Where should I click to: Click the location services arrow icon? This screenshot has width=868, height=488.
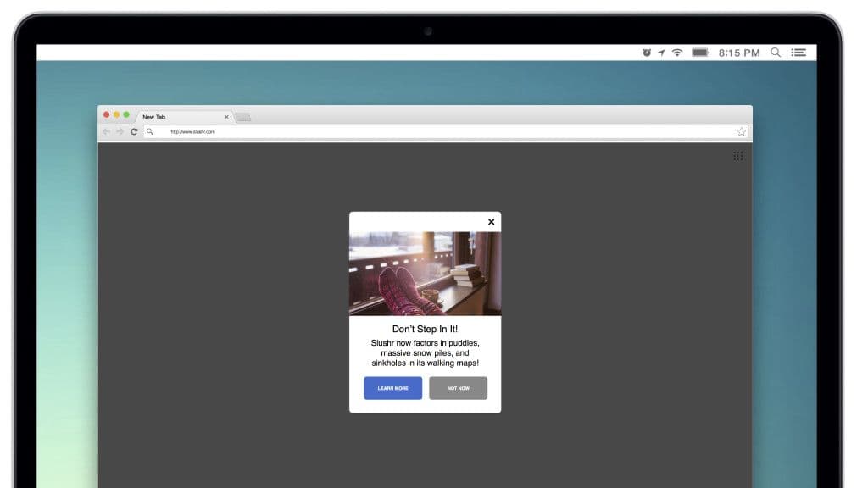660,52
